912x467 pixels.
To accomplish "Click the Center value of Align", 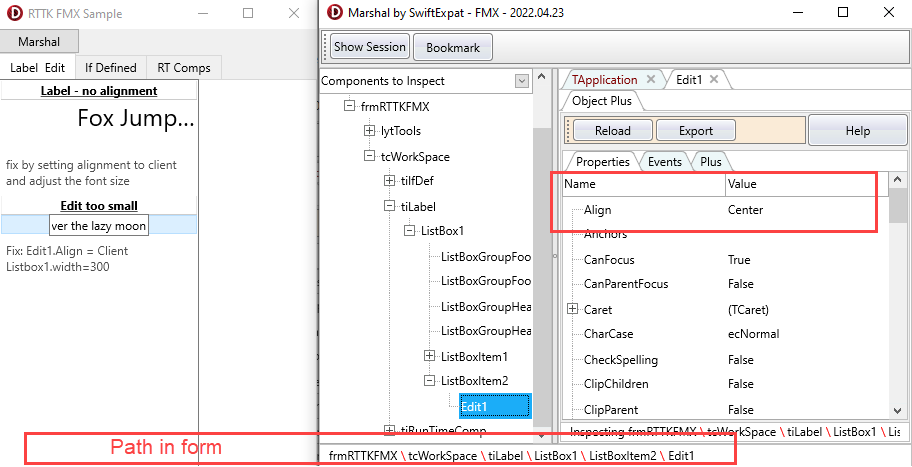I will 745,210.
